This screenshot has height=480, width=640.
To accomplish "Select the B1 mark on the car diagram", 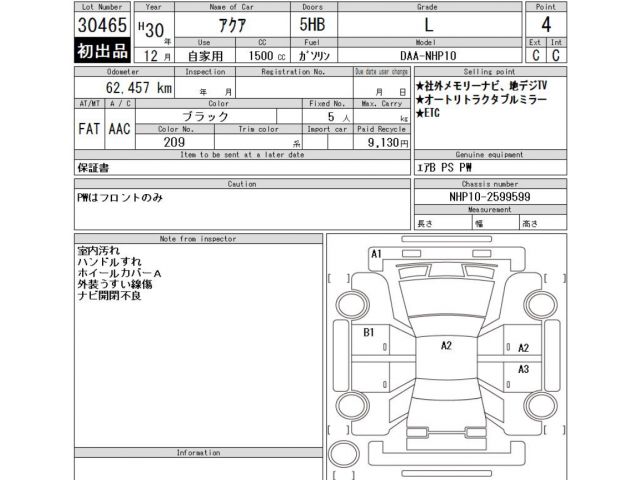I will click(369, 333).
